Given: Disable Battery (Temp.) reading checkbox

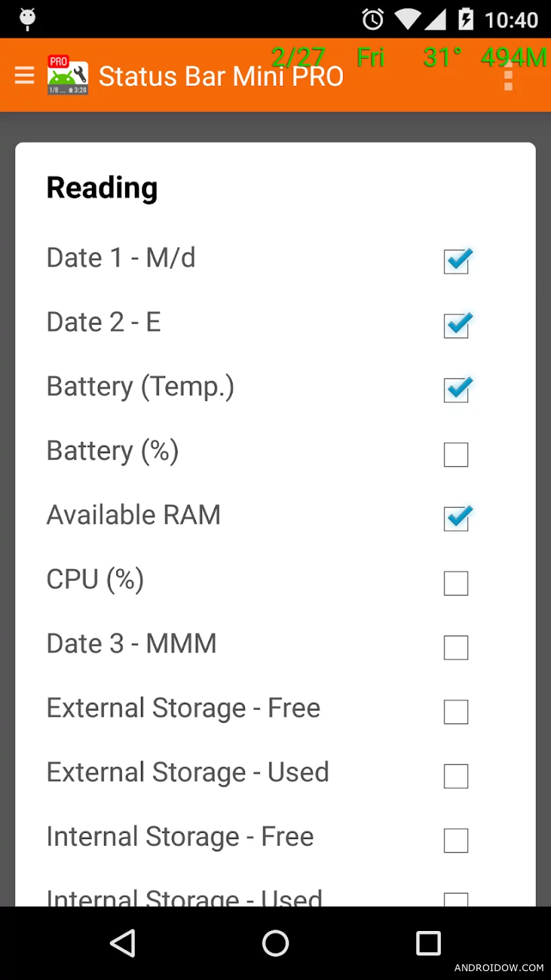Looking at the screenshot, I should click(456, 390).
